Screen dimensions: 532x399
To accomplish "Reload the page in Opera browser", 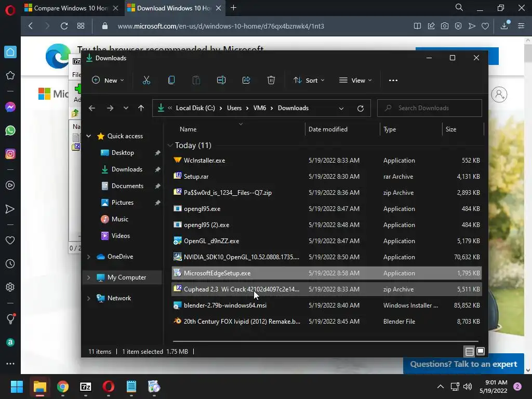I will [x=64, y=26].
